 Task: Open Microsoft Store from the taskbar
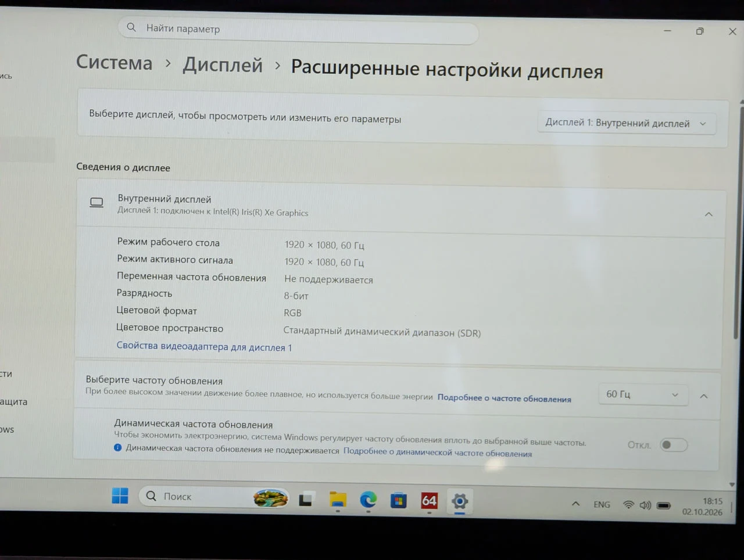click(x=398, y=500)
